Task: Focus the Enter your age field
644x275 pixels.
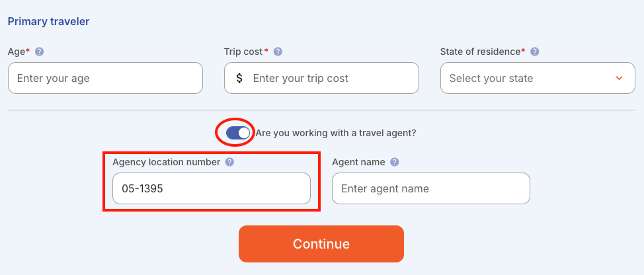Action: pyautogui.click(x=105, y=78)
